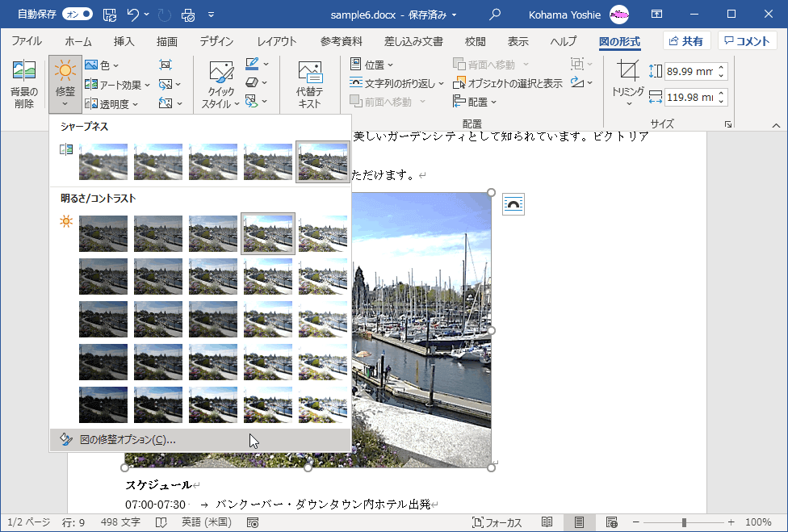Select the highlighted last Sharpness thumbnail
The width and height of the screenshot is (788, 532).
[323, 161]
